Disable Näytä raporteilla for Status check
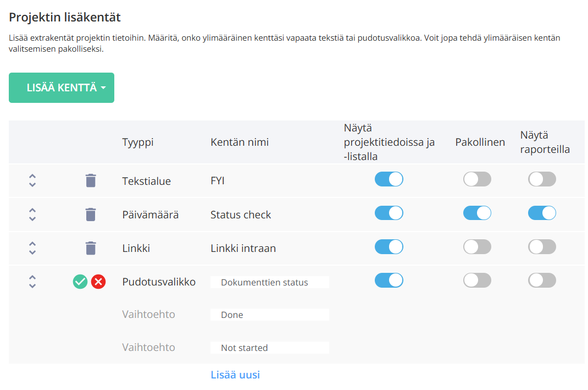The image size is (588, 390). click(x=542, y=213)
